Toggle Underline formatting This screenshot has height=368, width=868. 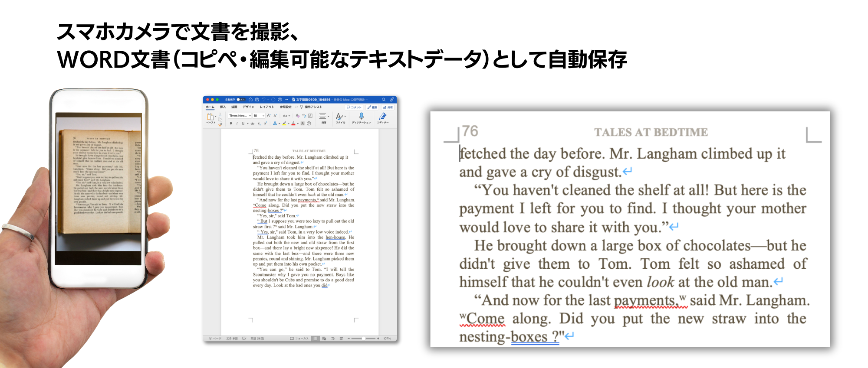click(243, 123)
